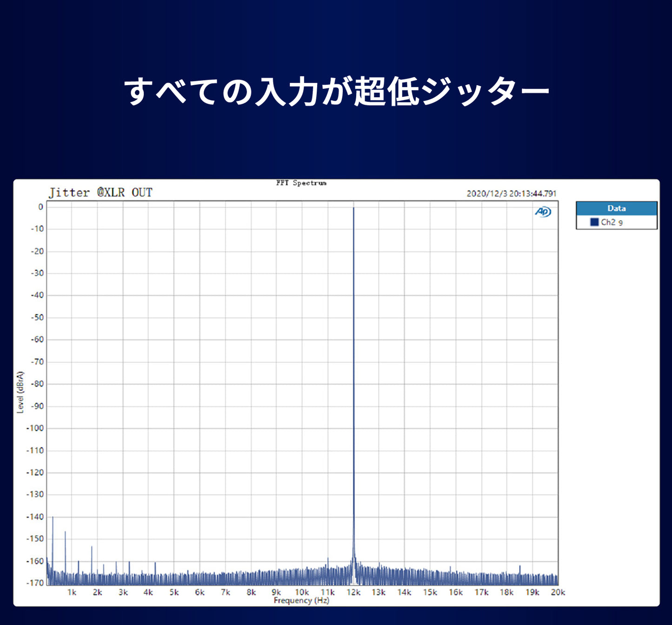Click the 1k tick on the frequency axis

72,592
